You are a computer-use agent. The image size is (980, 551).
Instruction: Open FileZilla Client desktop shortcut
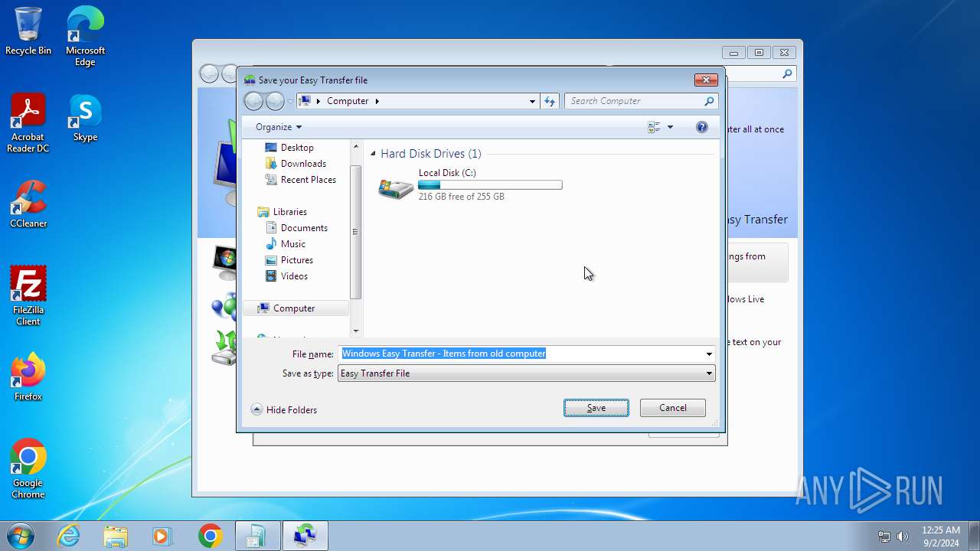click(28, 296)
